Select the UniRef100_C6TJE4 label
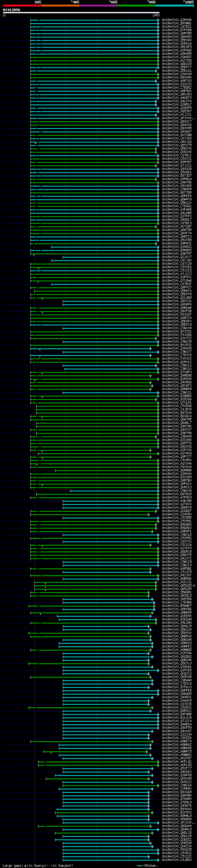 (177, 139)
